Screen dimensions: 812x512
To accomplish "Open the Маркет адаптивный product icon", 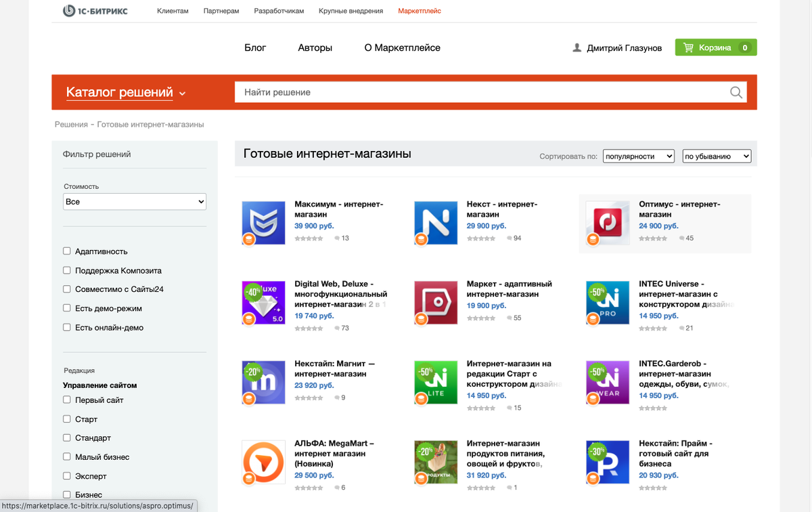I will coord(436,303).
